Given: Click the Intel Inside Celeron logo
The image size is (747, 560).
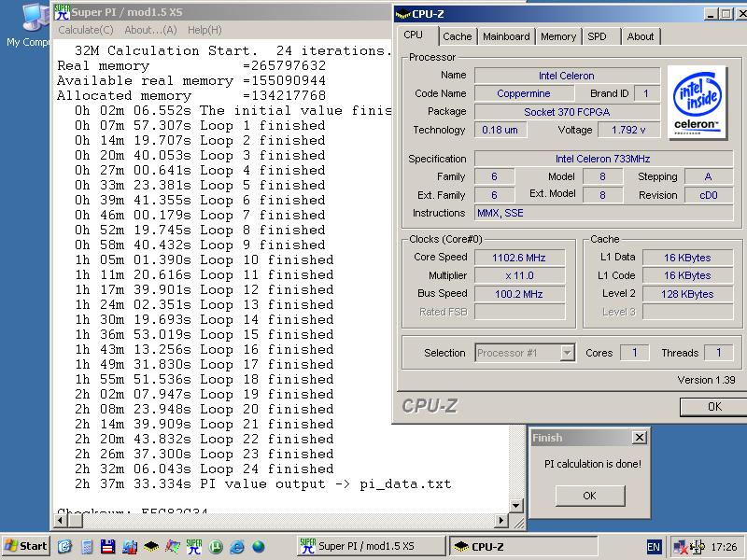Looking at the screenshot, I should click(x=697, y=102).
